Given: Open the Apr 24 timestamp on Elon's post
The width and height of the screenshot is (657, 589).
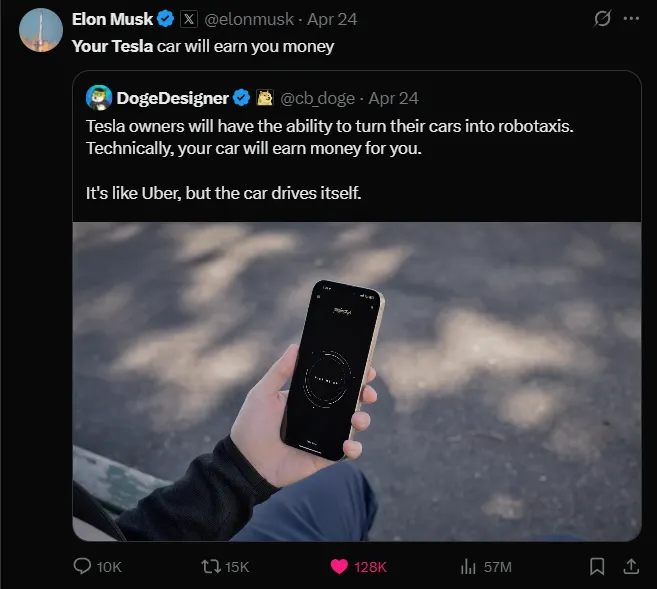Looking at the screenshot, I should [333, 19].
